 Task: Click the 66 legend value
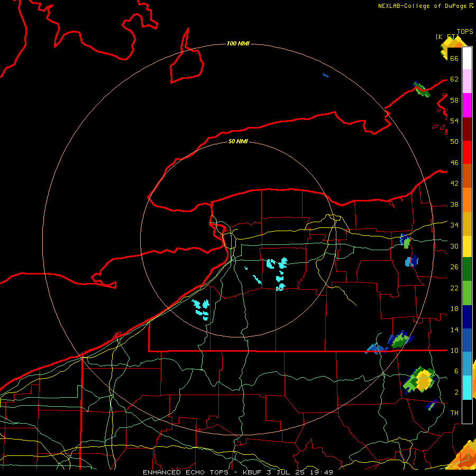[x=454, y=58]
